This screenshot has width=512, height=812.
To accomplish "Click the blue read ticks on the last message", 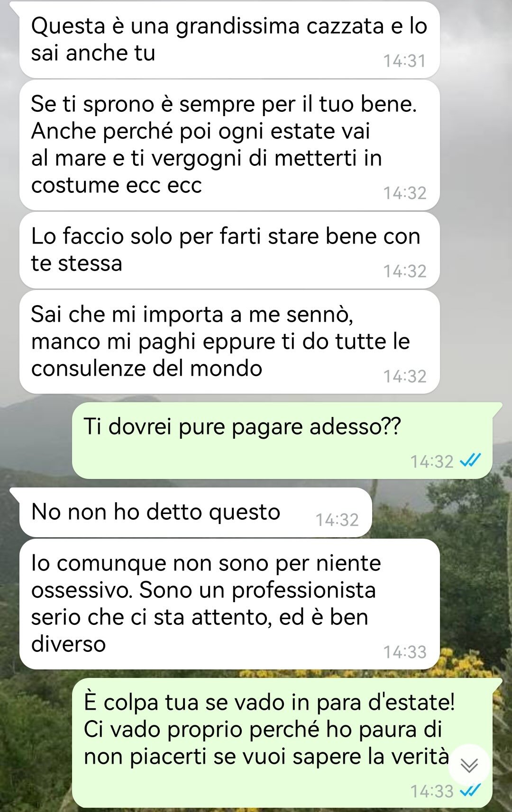I will pyautogui.click(x=470, y=791).
